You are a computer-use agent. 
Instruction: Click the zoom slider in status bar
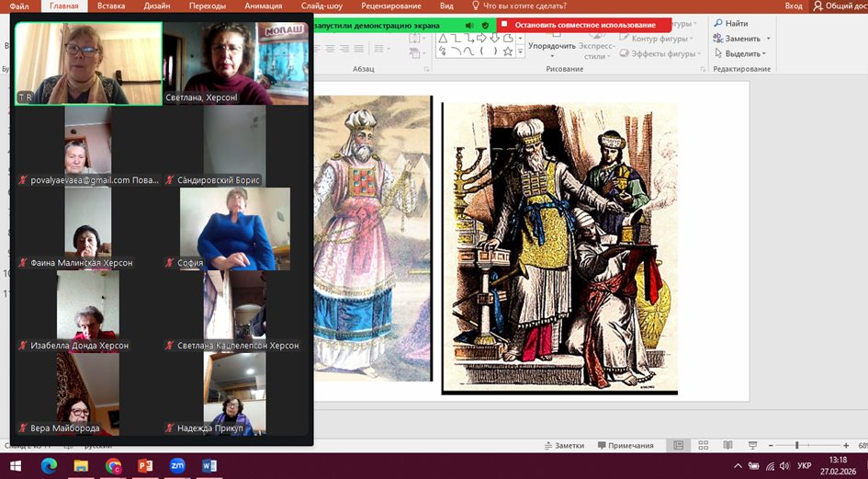[796, 446]
